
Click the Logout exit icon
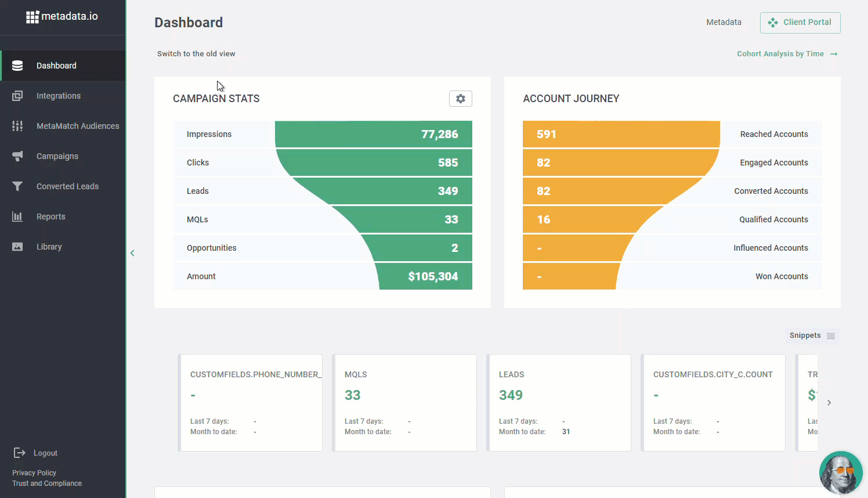coord(19,453)
